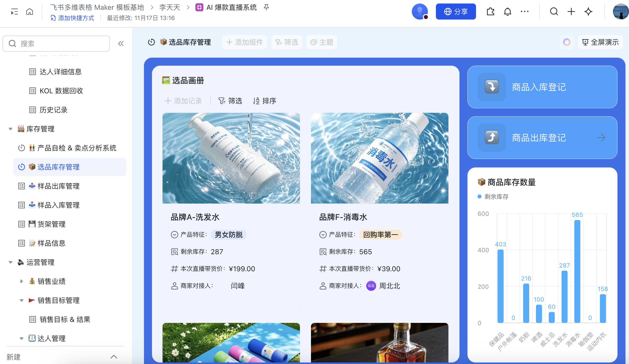Open 样品出库管理 in sidebar

tap(58, 186)
